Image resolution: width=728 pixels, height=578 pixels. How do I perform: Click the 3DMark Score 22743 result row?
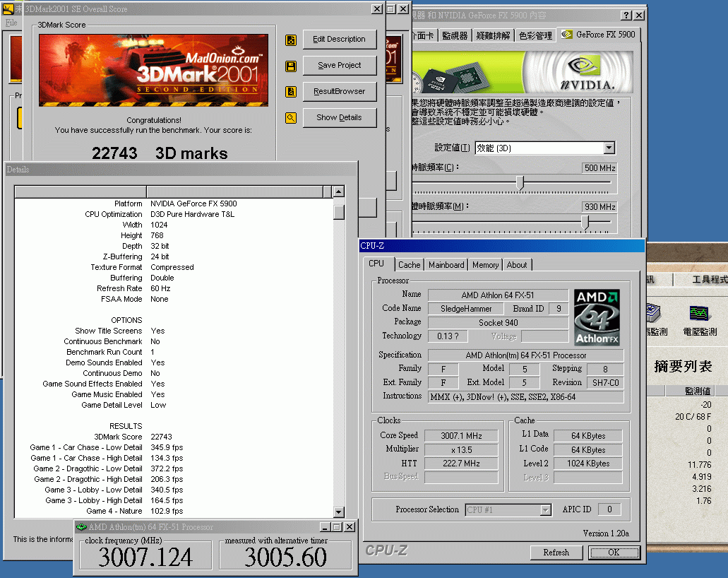174,437
